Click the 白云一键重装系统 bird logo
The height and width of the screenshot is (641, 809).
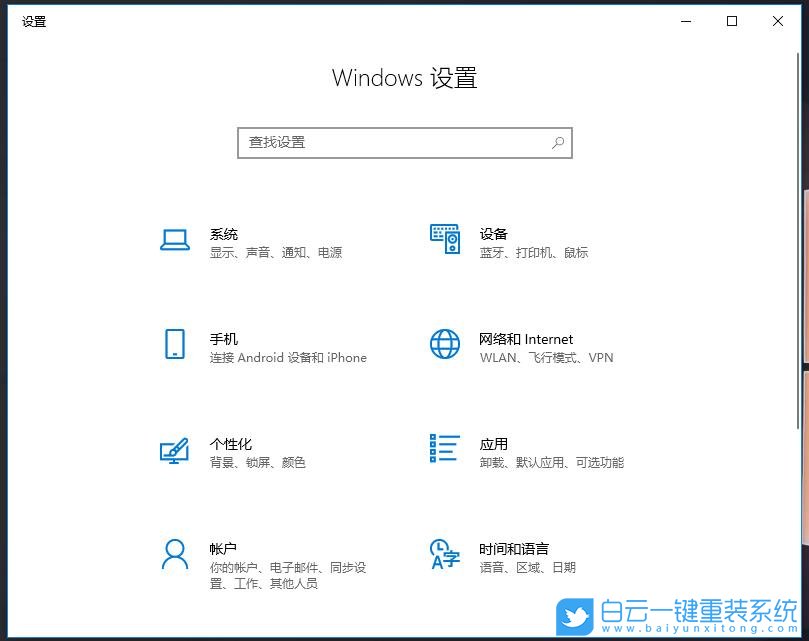(x=572, y=614)
